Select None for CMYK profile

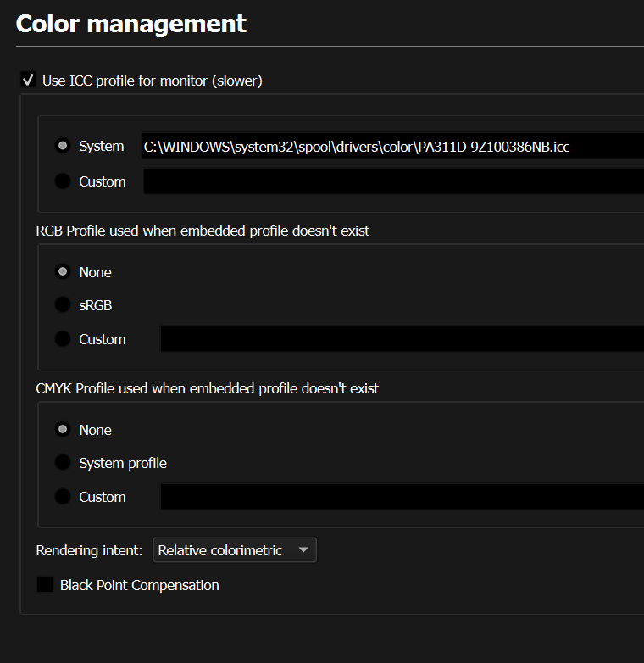coord(63,430)
